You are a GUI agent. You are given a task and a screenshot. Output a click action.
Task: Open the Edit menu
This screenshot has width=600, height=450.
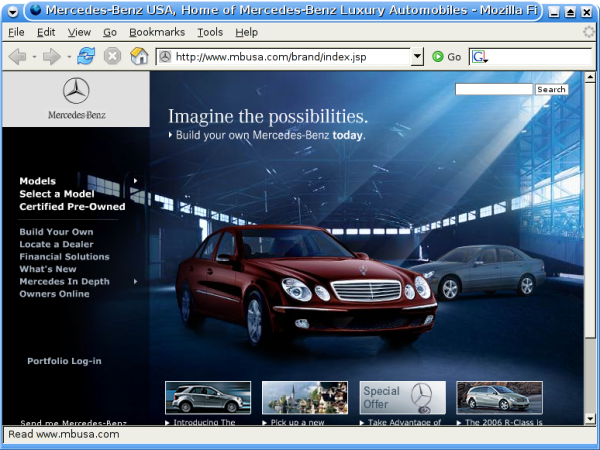coord(46,33)
